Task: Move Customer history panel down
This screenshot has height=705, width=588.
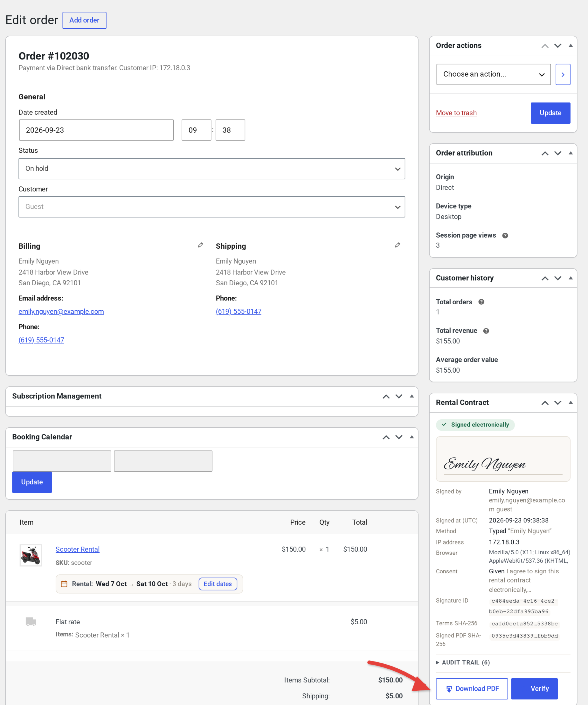Action: click(558, 278)
